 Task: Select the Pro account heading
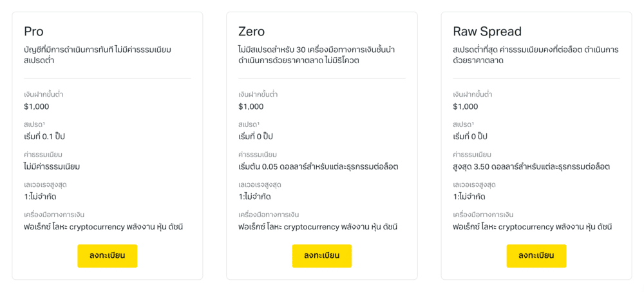[33, 32]
